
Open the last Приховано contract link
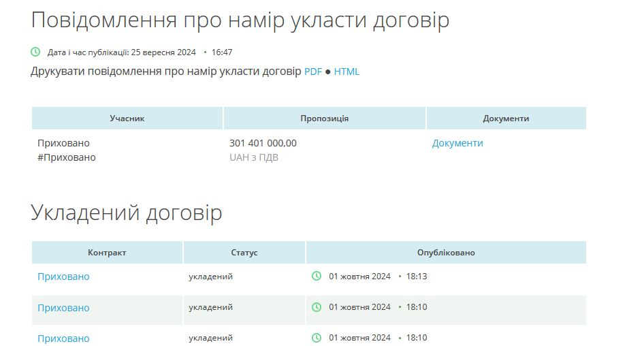coord(63,339)
